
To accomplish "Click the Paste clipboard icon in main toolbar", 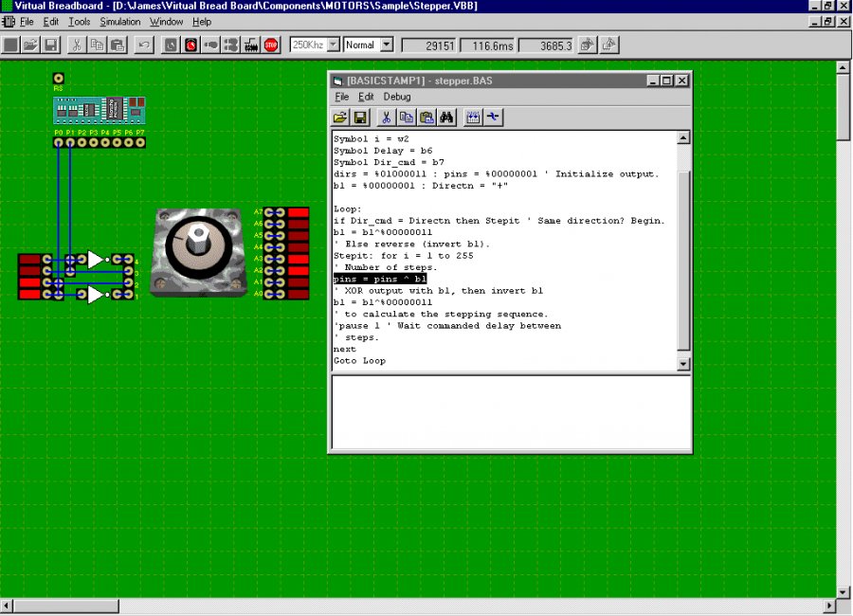I will (x=117, y=45).
